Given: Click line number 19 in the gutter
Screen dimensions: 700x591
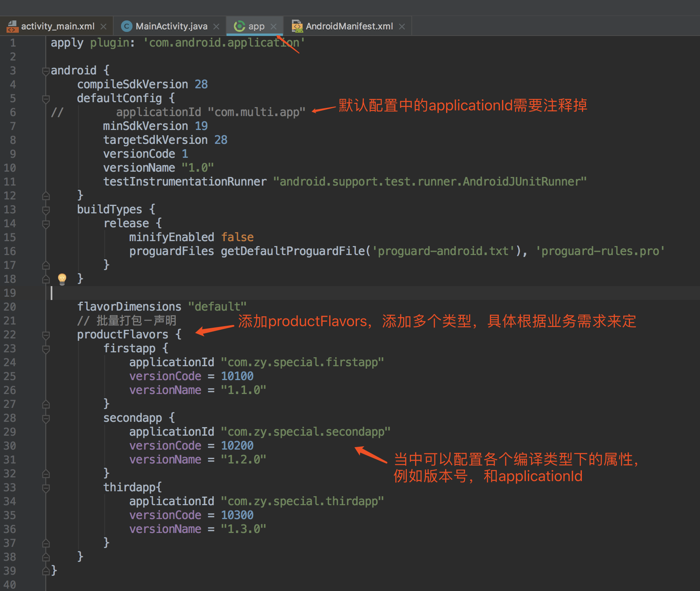Looking at the screenshot, I should click(10, 293).
